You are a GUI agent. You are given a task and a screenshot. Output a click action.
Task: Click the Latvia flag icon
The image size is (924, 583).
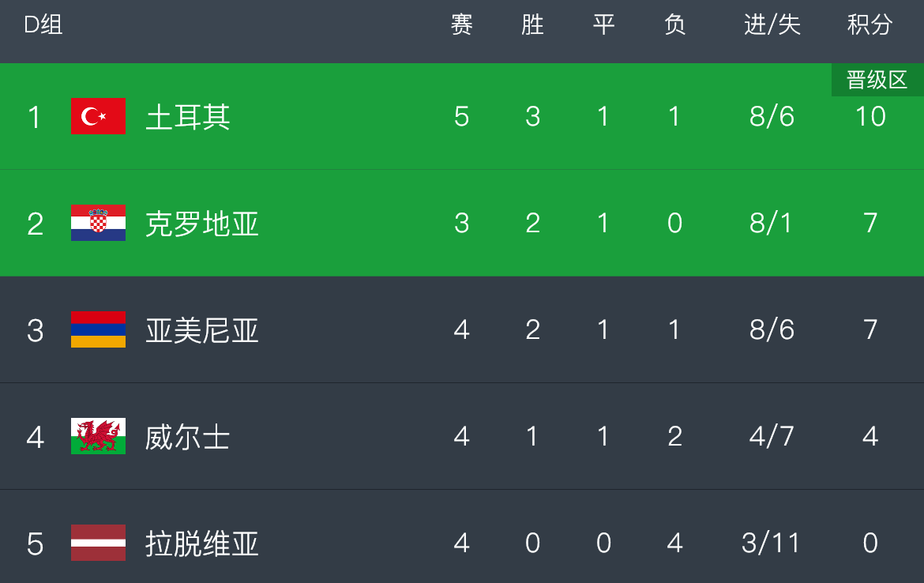click(99, 543)
